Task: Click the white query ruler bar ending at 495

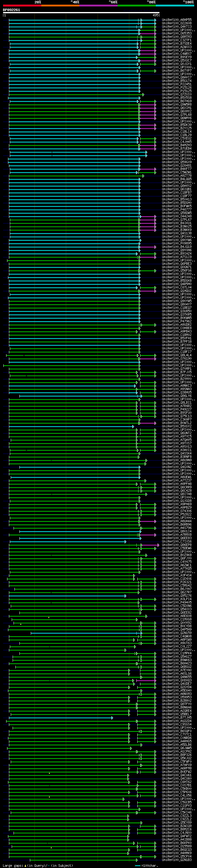Action: (x=81, y=13)
